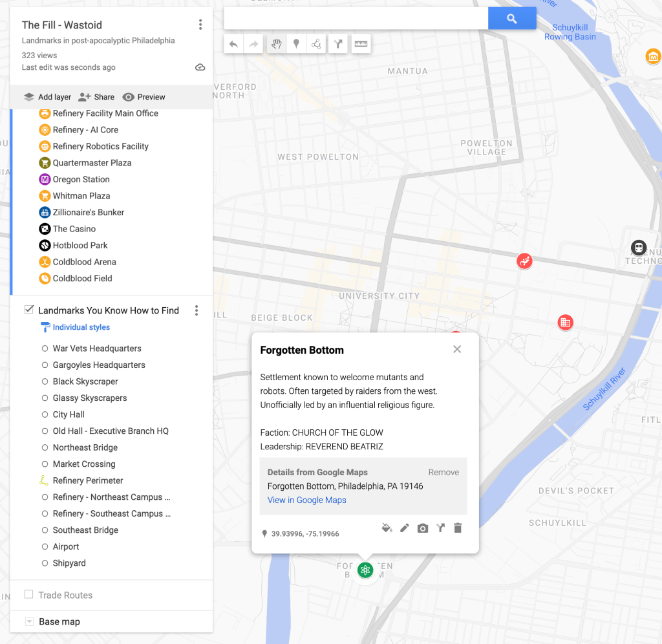The width and height of the screenshot is (662, 644).
Task: Select the measure distances ruler tool
Action: pyautogui.click(x=361, y=44)
